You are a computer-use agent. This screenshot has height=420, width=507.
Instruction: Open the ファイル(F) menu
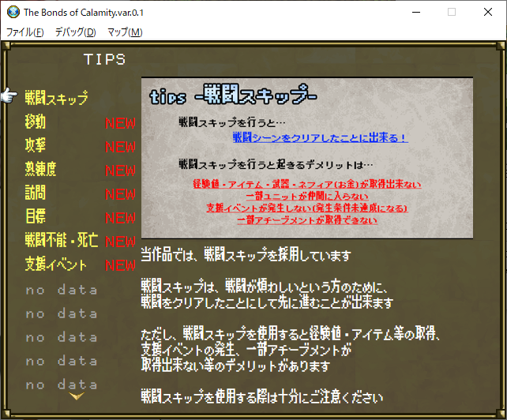coord(25,32)
